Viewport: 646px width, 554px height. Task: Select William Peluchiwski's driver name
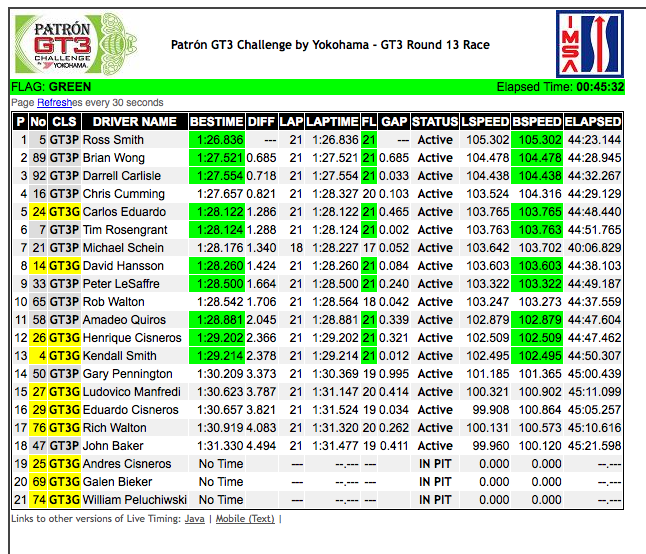[133, 500]
